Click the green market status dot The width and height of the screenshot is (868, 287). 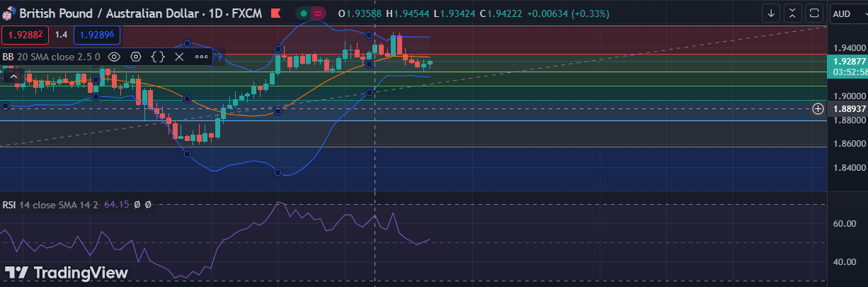pos(303,13)
